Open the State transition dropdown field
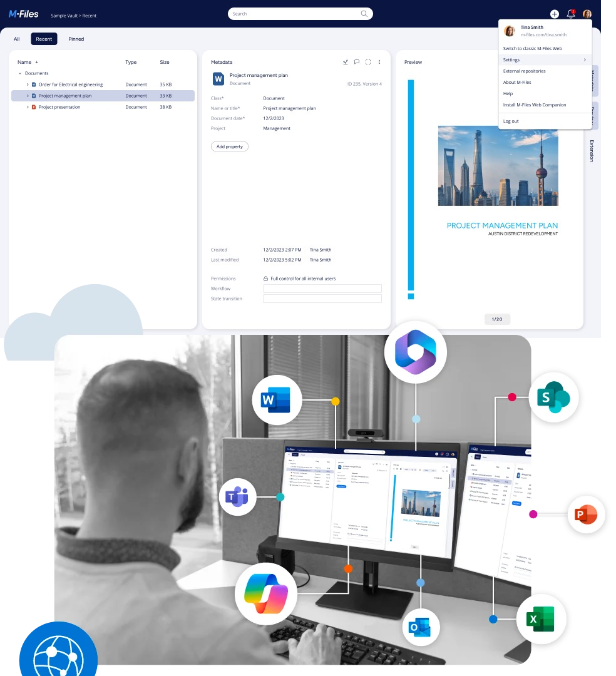616x676 pixels. [x=322, y=299]
